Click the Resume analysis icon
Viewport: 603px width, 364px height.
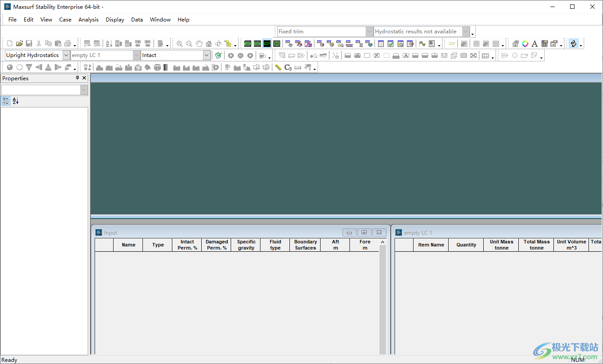(x=250, y=55)
